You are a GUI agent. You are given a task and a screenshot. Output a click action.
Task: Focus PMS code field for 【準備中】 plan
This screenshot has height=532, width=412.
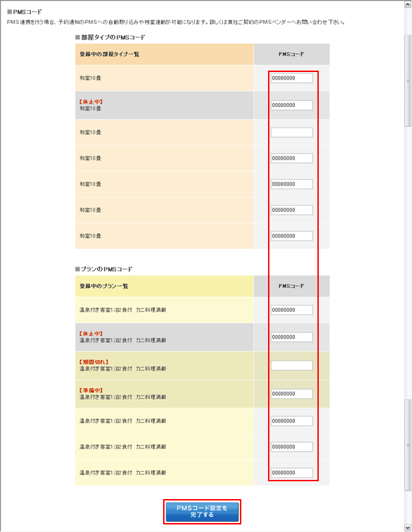[291, 394]
